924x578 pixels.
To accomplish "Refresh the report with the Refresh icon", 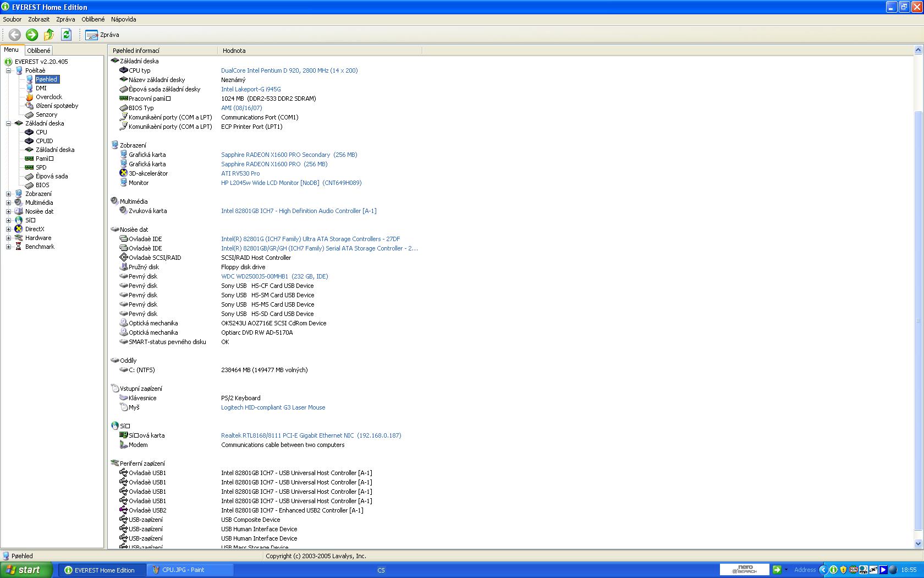I will point(67,35).
